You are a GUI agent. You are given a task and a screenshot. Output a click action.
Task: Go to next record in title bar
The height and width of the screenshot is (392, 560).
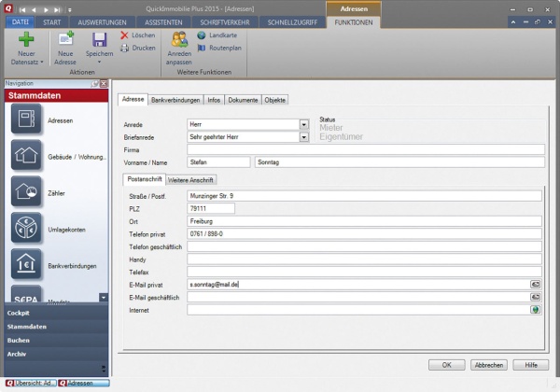pos(46,10)
